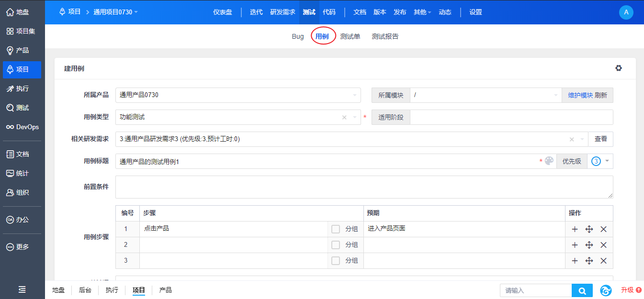This screenshot has width=644, height=299.
Task: Enable the 分组 checkbox for step 2
Action: pyautogui.click(x=336, y=245)
